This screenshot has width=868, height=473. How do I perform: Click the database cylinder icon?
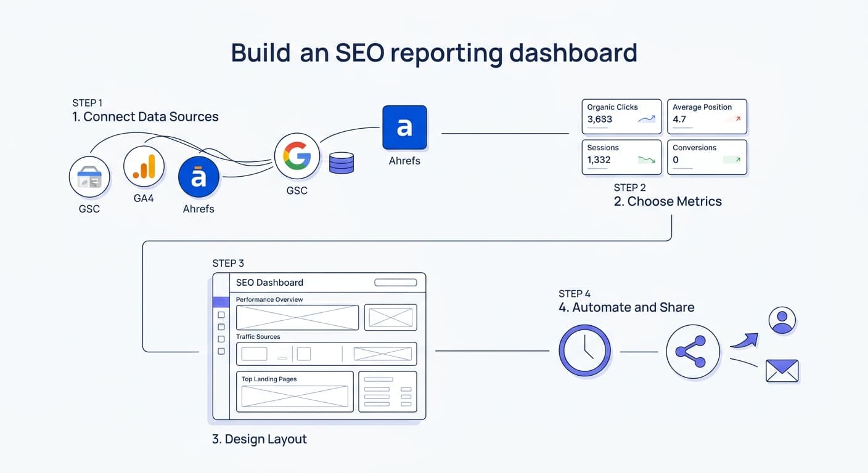[x=342, y=163]
